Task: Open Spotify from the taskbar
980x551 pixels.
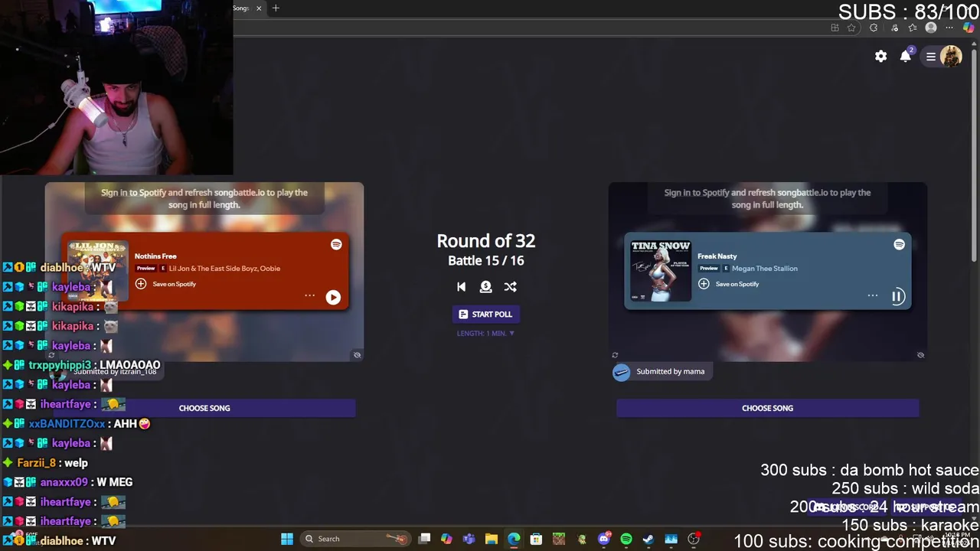Action: pyautogui.click(x=626, y=539)
